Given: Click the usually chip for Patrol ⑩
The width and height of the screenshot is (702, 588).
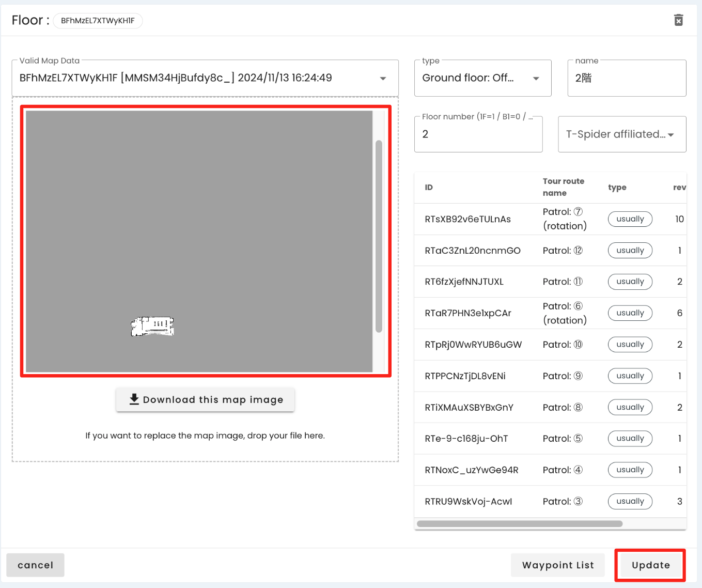Looking at the screenshot, I should (x=630, y=345).
